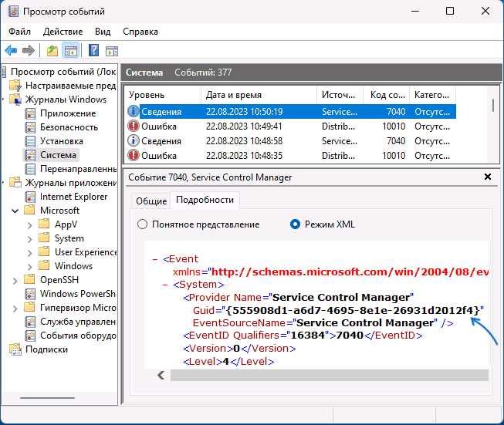Sort by Код события column header
This screenshot has width=504, height=425.
coord(387,95)
